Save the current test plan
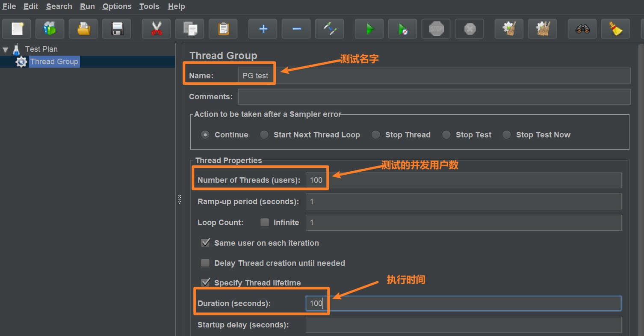This screenshot has width=644, height=336. coord(116,28)
